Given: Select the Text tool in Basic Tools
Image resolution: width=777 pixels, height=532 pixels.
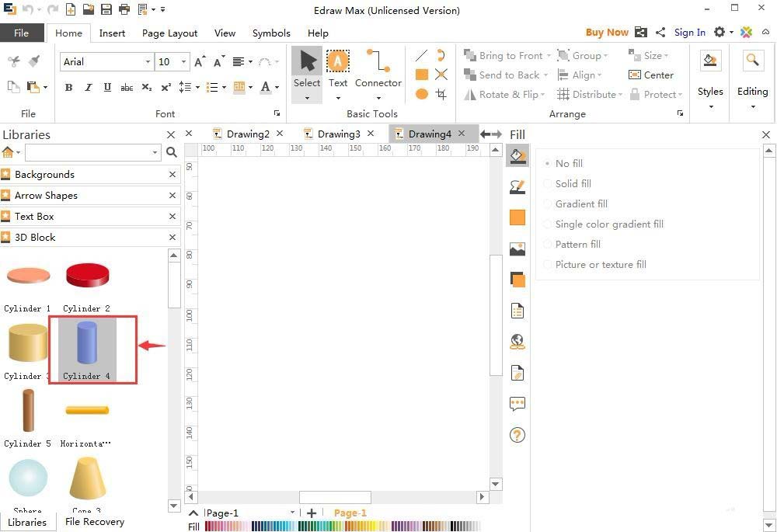Looking at the screenshot, I should 338,69.
